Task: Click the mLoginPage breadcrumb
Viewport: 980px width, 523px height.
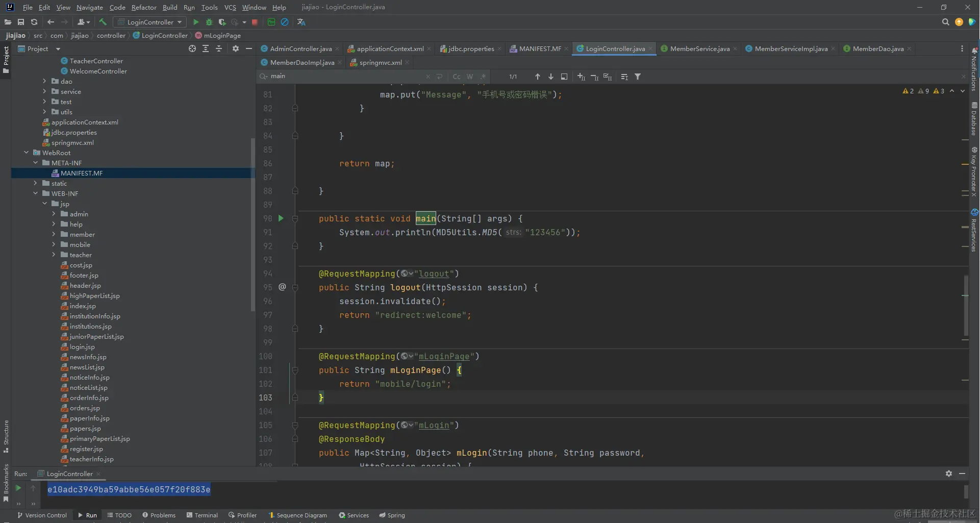Action: tap(222, 35)
